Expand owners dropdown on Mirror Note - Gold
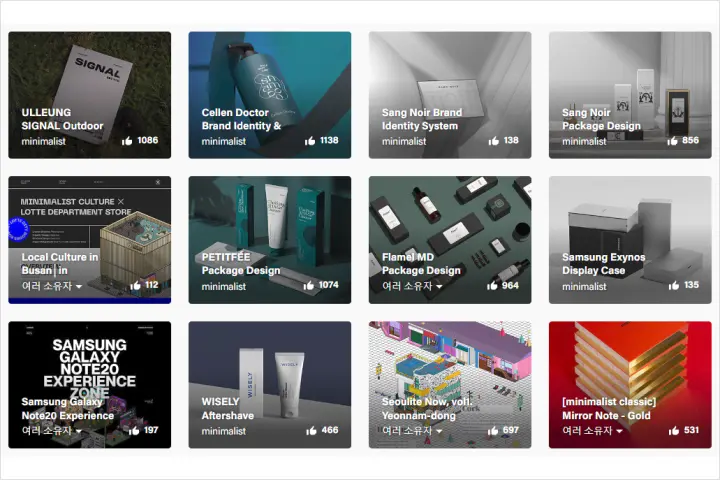 pos(592,431)
